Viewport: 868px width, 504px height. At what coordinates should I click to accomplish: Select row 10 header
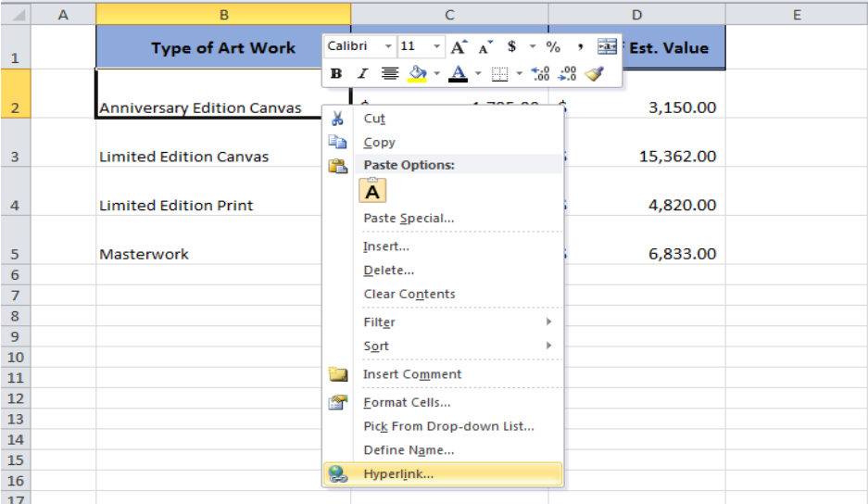tap(15, 358)
